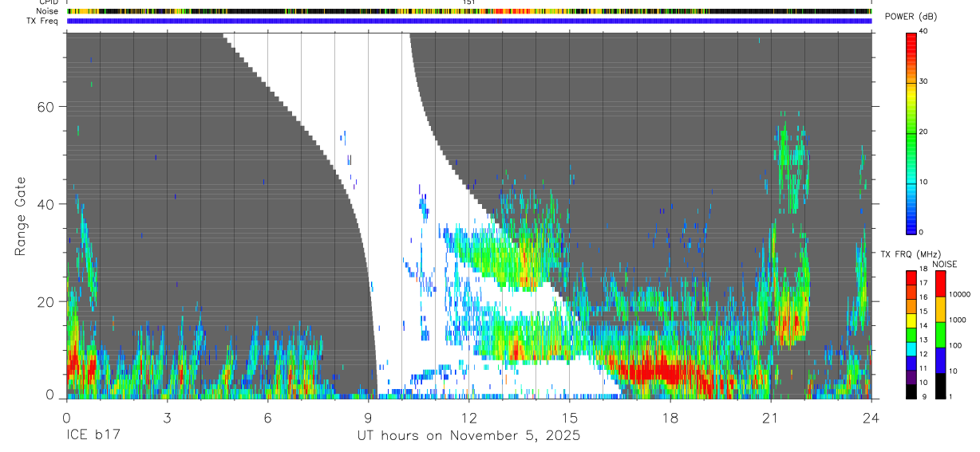Image resolution: width=980 pixels, height=452 pixels.
Task: Select UT hour tick label 3
Action: point(167,418)
